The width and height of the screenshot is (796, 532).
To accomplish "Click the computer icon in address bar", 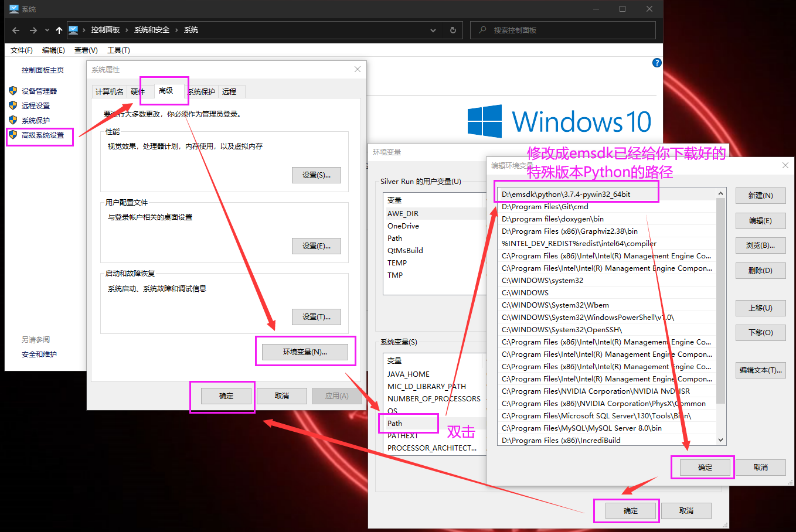I will point(73,30).
